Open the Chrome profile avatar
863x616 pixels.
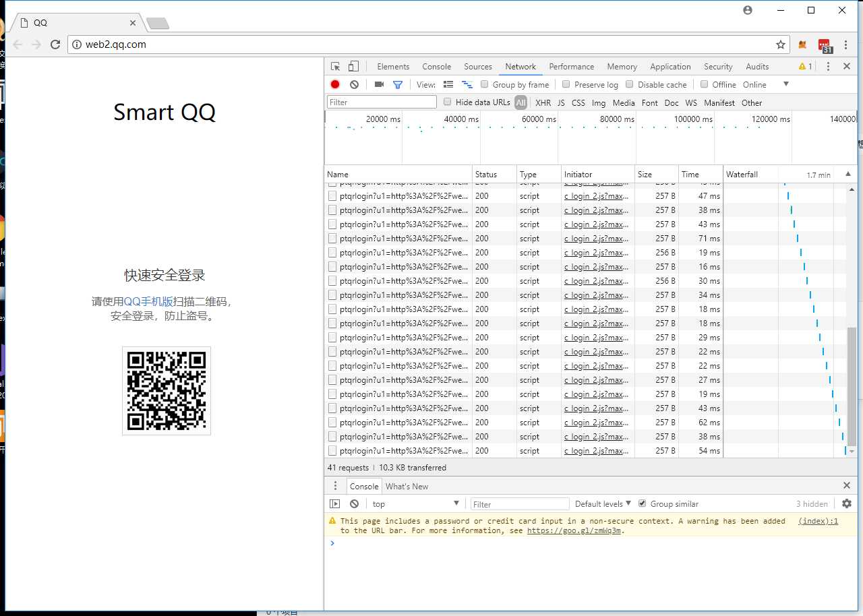[747, 10]
